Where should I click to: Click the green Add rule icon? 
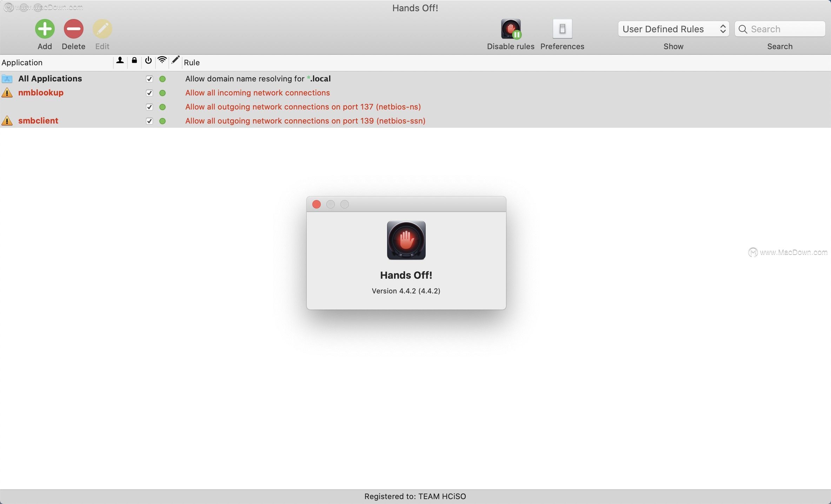[45, 29]
